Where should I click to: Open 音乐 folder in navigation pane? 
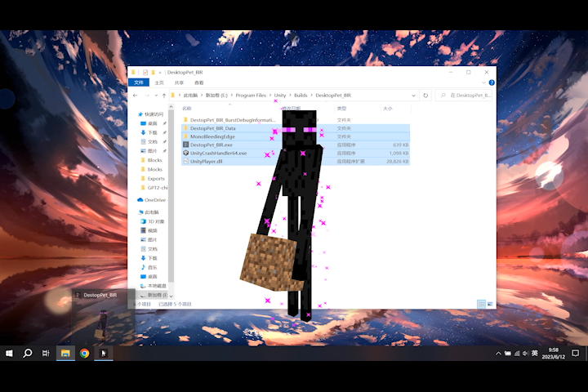click(149, 267)
